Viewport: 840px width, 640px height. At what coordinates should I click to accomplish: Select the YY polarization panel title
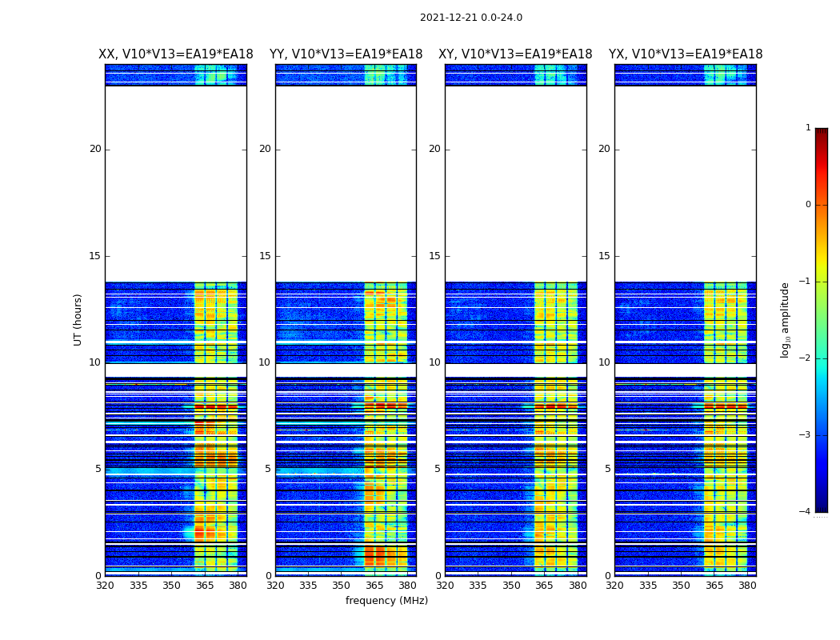pyautogui.click(x=346, y=54)
